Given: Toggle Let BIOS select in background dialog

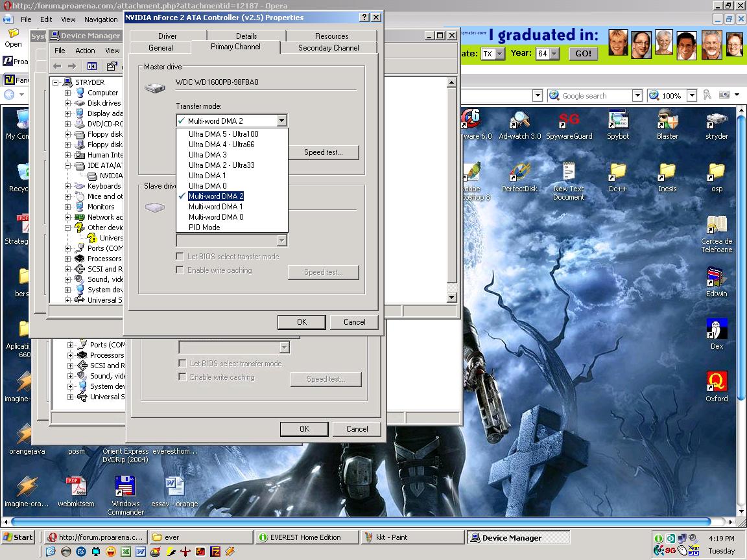Looking at the screenshot, I should pos(182,364).
